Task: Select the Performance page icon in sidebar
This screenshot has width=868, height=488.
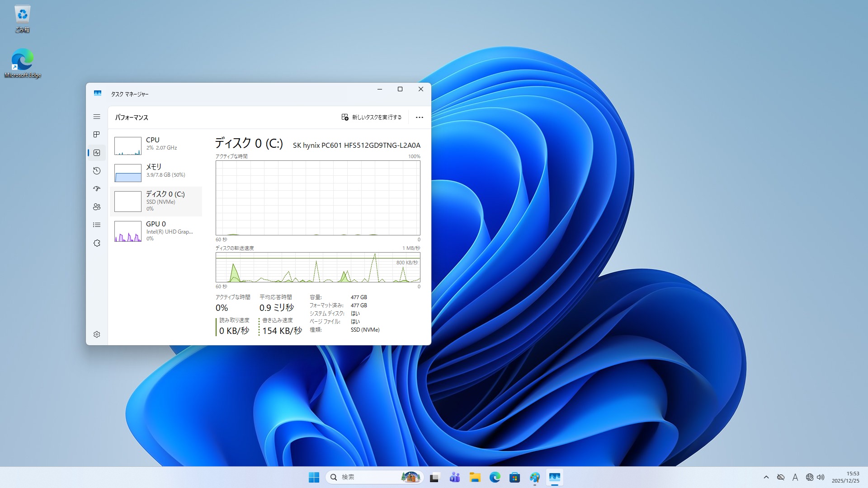Action: tap(97, 153)
